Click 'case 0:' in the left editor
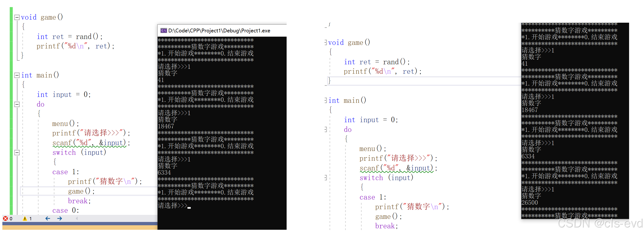Screen dimensions: 644x234 pyautogui.click(x=66, y=211)
